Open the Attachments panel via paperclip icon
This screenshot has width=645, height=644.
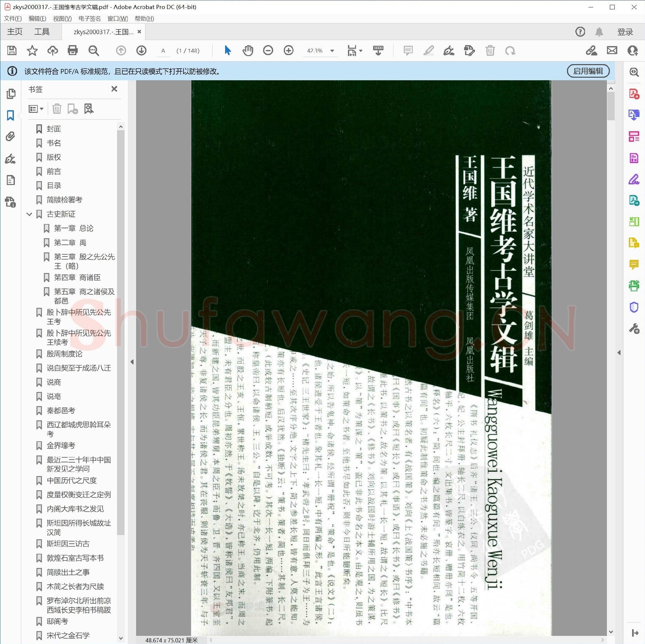11,136
